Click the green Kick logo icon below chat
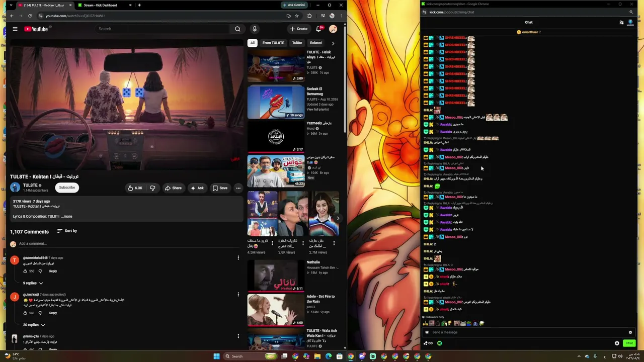Screen dimensions: 644x362 click(x=439, y=343)
